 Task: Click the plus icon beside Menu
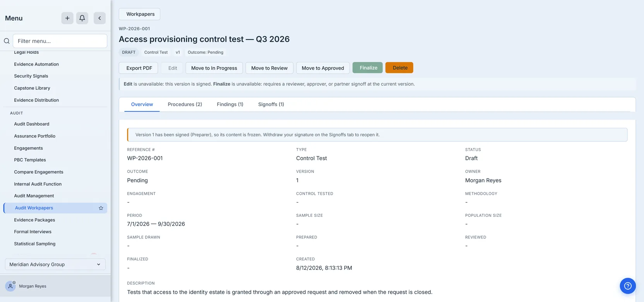67,18
